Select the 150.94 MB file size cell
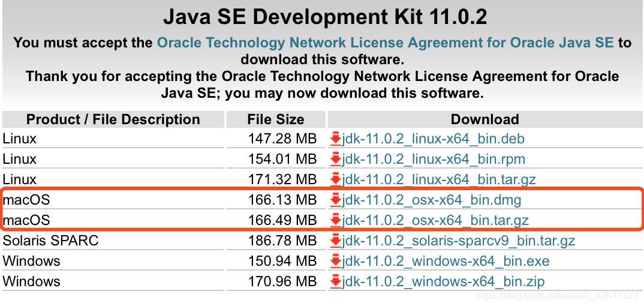The image size is (644, 306). [276, 261]
